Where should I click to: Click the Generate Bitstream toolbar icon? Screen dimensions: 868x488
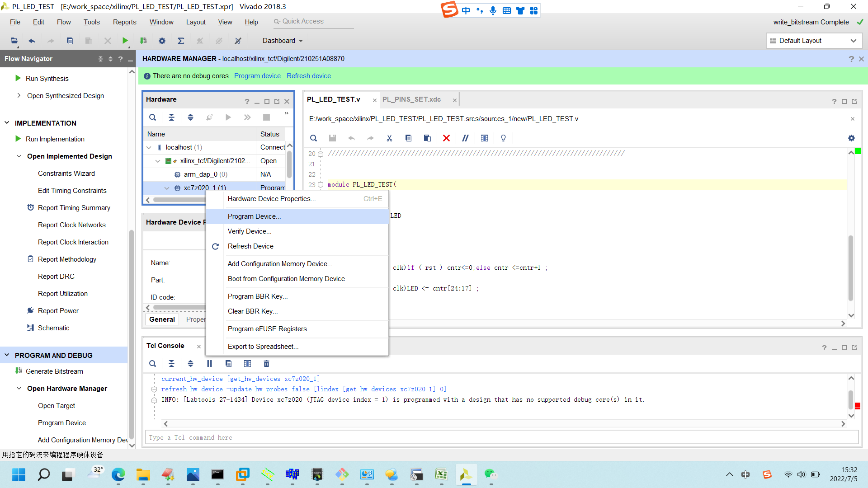[x=143, y=41]
